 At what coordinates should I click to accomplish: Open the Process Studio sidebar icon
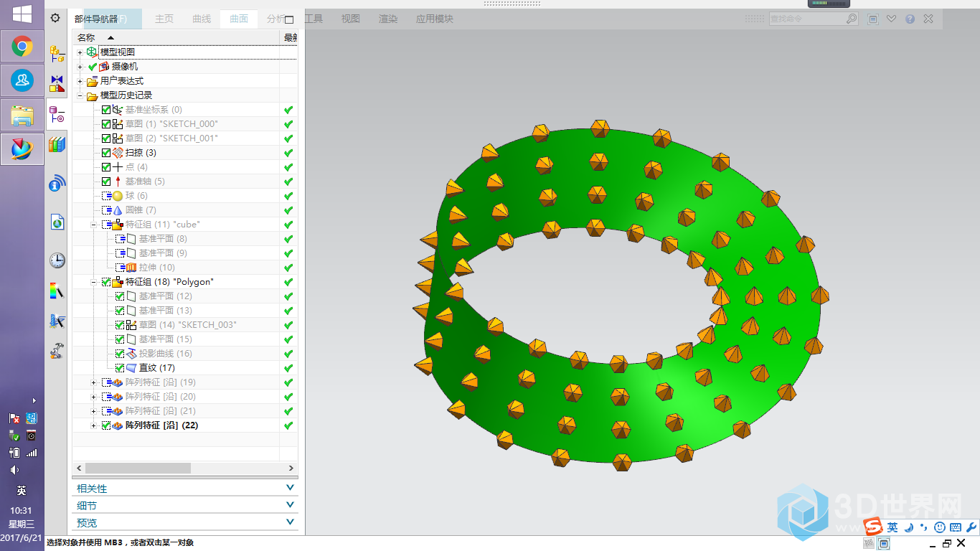57,321
